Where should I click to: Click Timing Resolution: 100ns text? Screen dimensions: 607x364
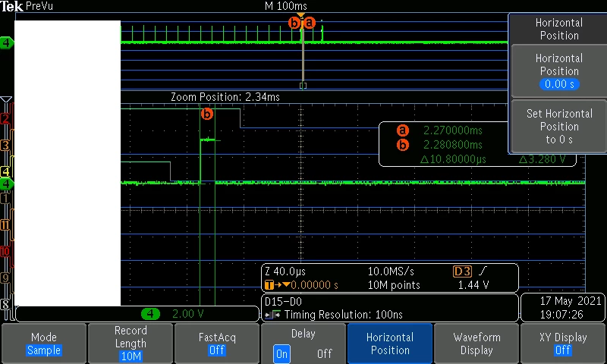[344, 315]
